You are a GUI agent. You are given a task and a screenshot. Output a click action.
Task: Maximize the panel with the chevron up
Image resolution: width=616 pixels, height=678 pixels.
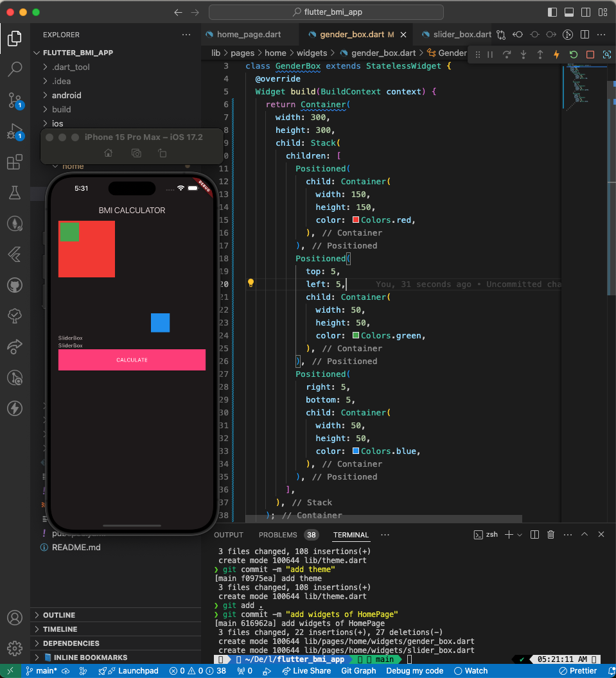tap(585, 534)
